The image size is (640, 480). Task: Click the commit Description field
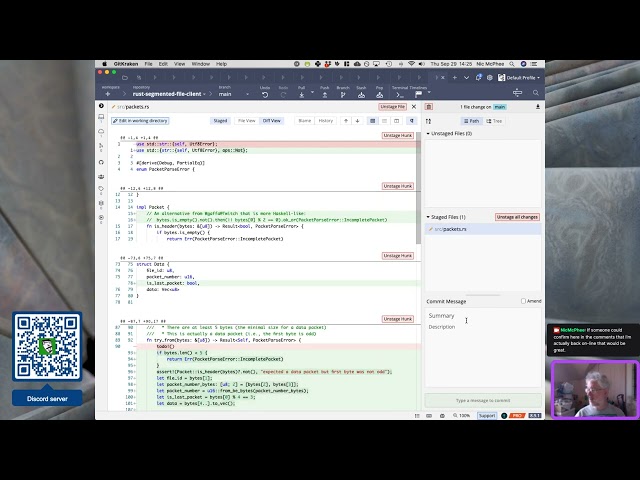(x=483, y=355)
